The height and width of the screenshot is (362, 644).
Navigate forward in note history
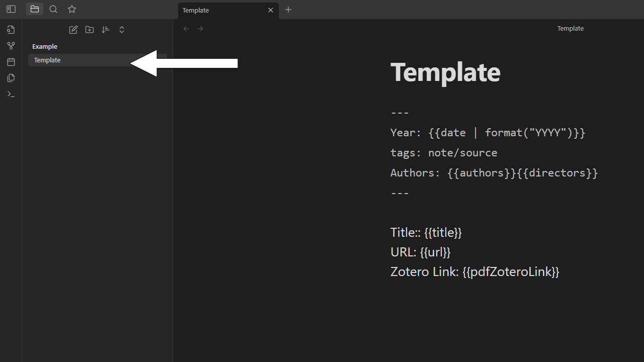[x=200, y=29]
